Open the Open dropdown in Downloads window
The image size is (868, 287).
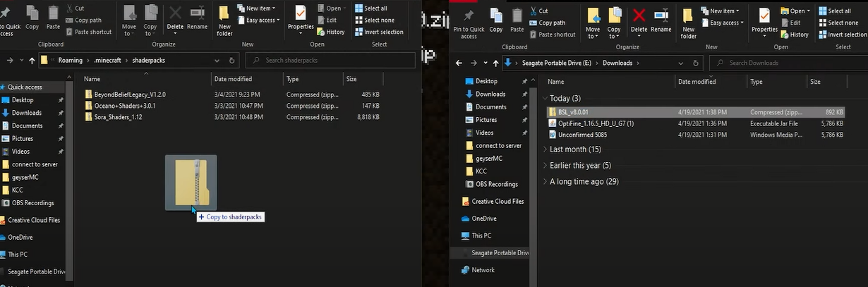(x=796, y=11)
